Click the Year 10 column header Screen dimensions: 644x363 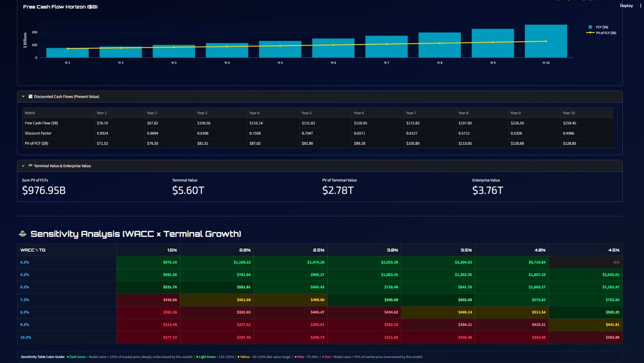pos(587,113)
